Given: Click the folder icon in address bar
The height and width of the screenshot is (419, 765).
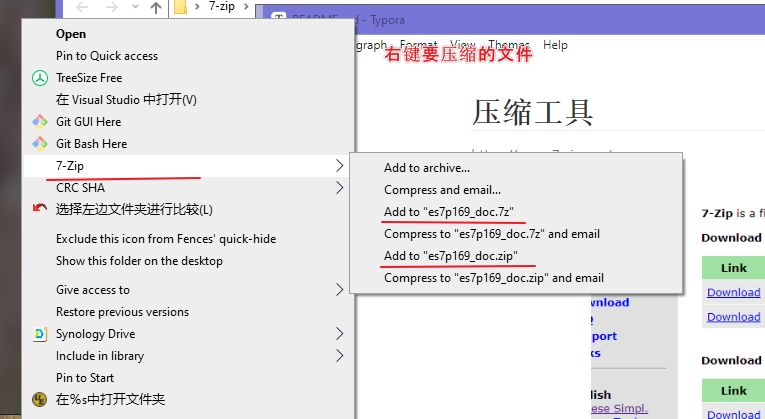Looking at the screenshot, I should (x=181, y=7).
